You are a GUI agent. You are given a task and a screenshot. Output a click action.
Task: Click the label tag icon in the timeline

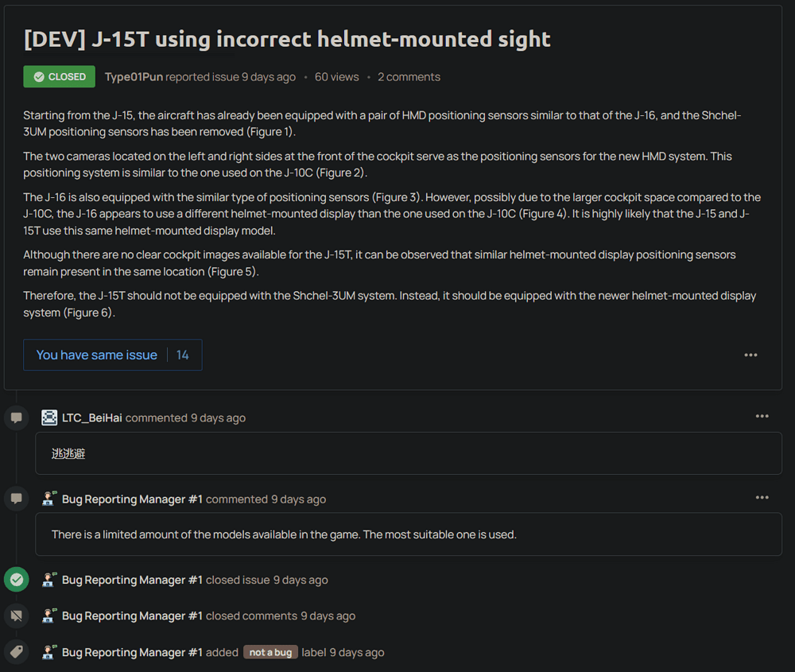tap(17, 652)
